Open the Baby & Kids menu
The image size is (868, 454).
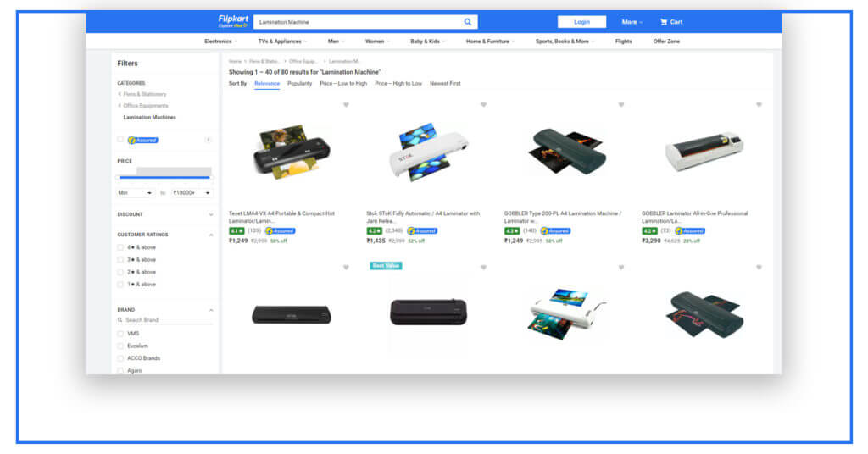[427, 42]
